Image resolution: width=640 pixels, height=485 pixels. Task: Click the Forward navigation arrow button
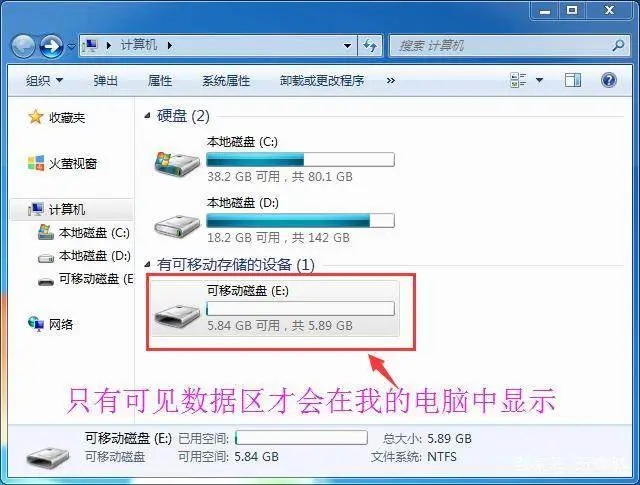[51, 46]
